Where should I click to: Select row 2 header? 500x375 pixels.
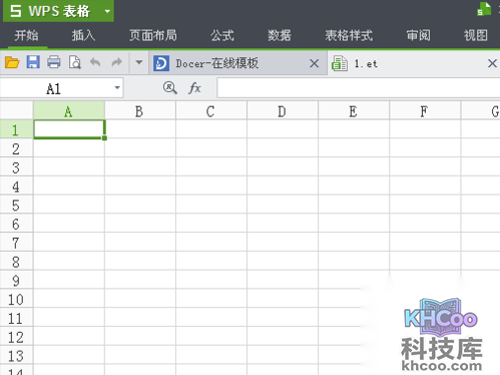point(16,148)
